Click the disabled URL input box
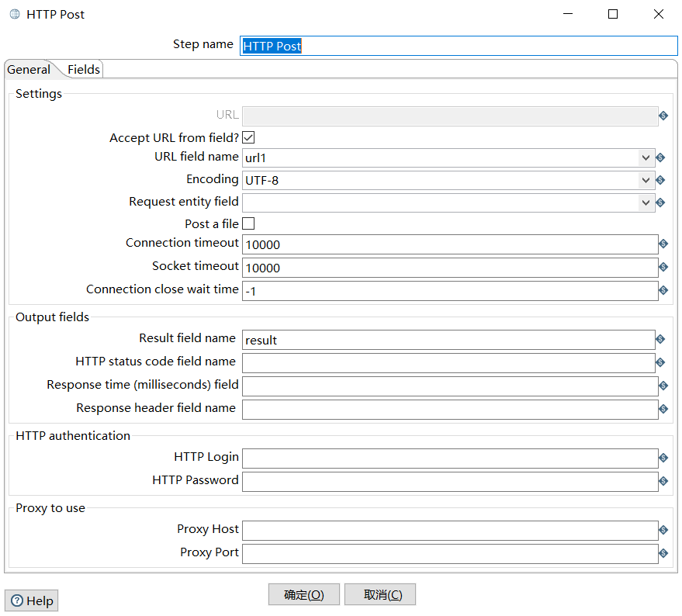Screen dimensions: 682x616 tap(450, 116)
